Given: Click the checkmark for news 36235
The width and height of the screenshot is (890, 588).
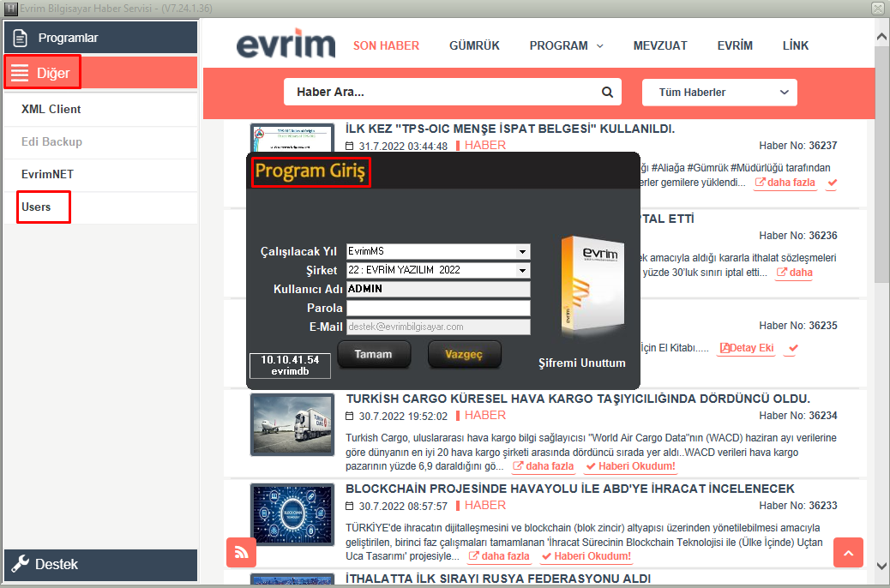Looking at the screenshot, I should (x=793, y=348).
